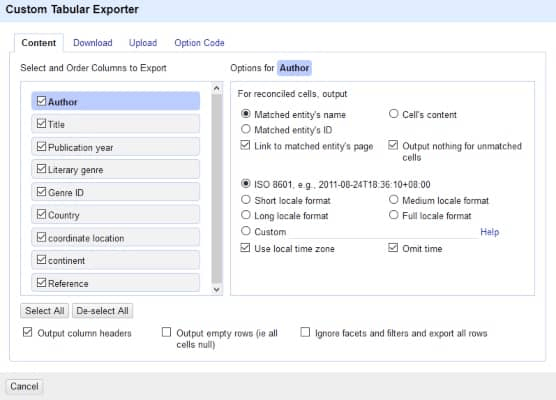This screenshot has height=400, width=556.
Task: Enable Ignore facets and filters checkbox
Action: tap(305, 332)
